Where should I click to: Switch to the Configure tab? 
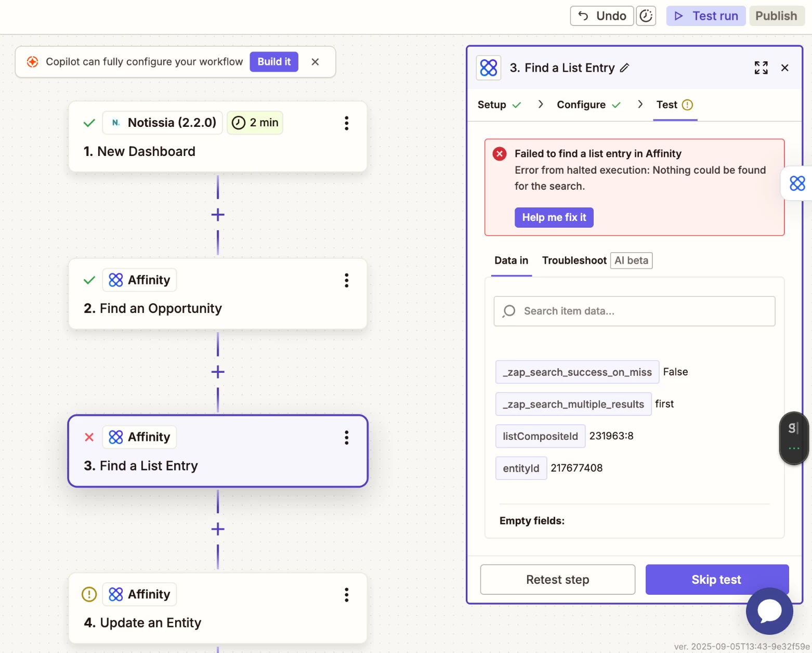(x=588, y=105)
